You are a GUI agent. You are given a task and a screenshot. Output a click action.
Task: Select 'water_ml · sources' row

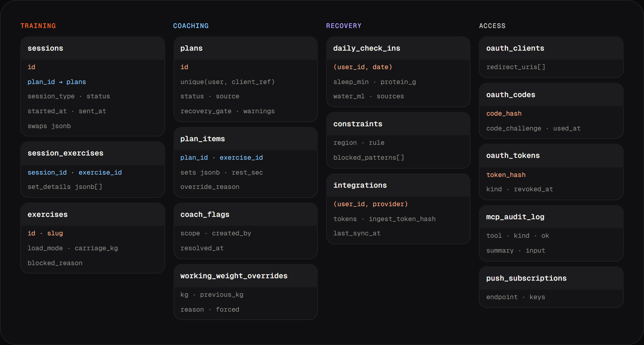point(369,96)
